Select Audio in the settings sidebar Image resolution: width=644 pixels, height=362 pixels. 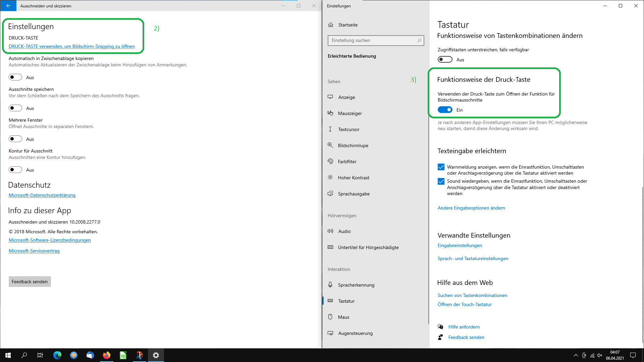344,231
